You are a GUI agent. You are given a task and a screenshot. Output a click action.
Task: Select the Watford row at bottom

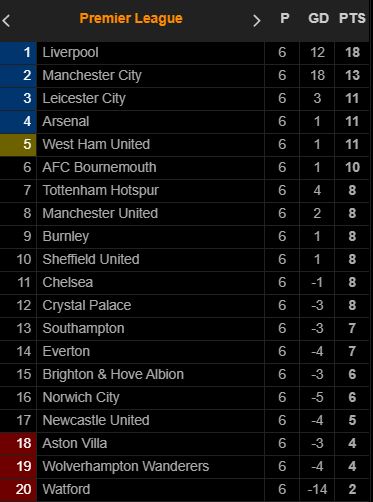click(184, 490)
